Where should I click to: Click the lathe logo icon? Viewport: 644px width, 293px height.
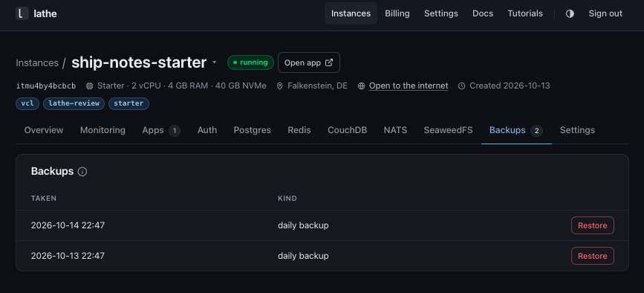click(22, 13)
